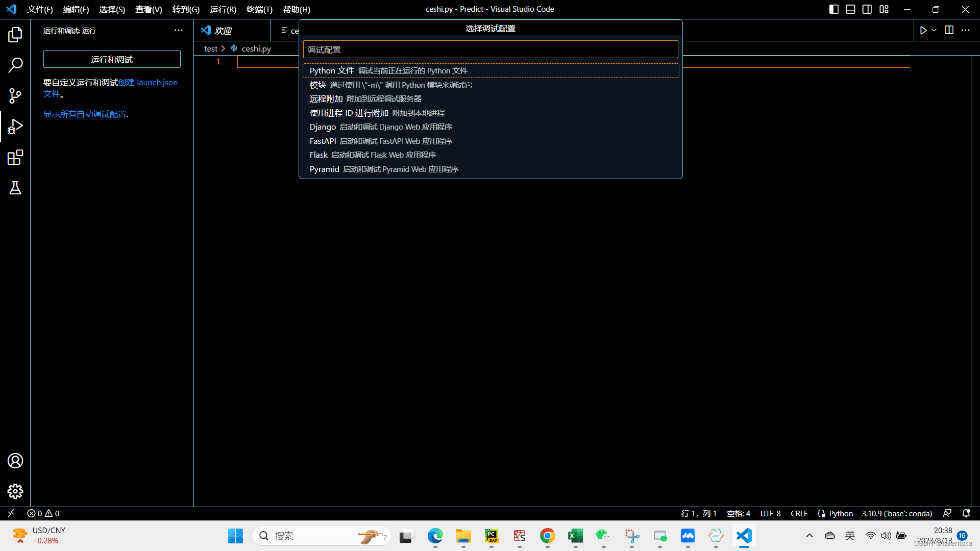Image resolution: width=980 pixels, height=551 pixels.
Task: Open the Run and Debug views more actions
Action: click(178, 30)
